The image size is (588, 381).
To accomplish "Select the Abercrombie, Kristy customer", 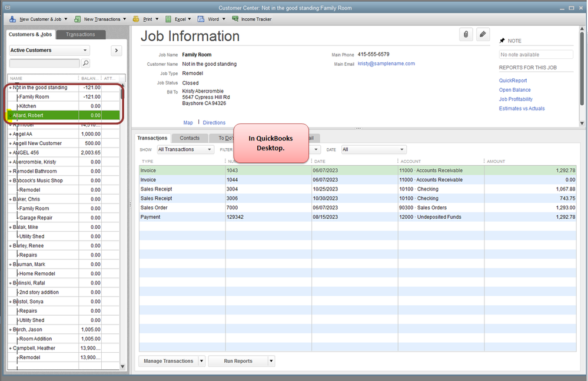I will point(64,162).
